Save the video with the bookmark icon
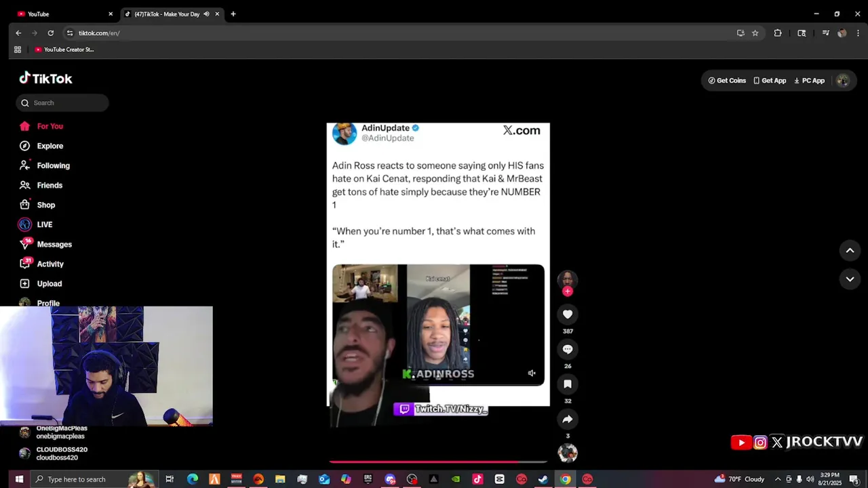This screenshot has height=488, width=868. [568, 384]
